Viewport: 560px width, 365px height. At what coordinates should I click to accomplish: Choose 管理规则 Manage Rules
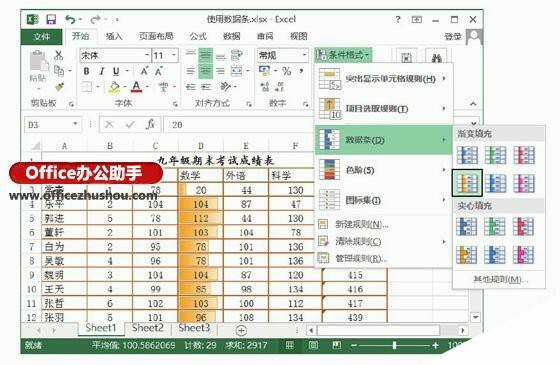coord(384,258)
